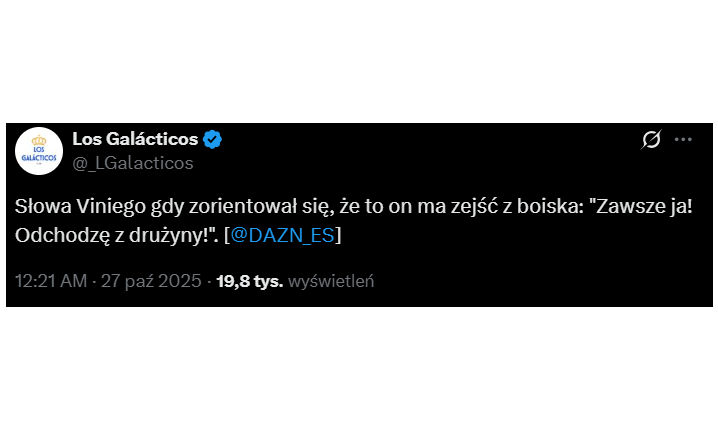The image size is (718, 429).
Task: Click the Los Galácticos display name
Action: tap(135, 139)
